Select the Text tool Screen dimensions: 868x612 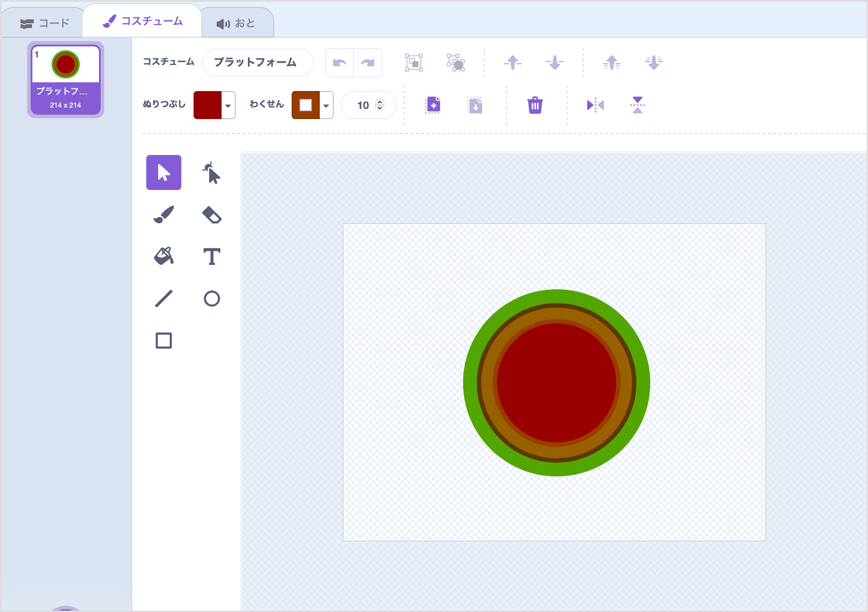[212, 256]
